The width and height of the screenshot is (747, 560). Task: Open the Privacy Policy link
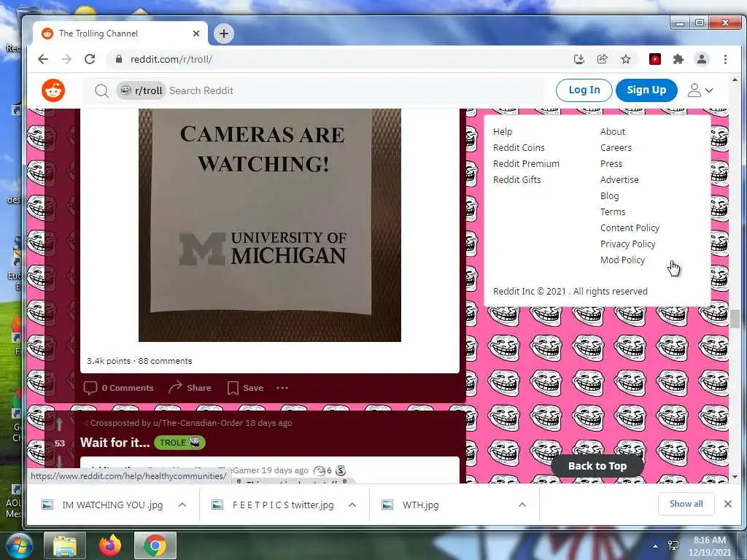click(x=628, y=244)
